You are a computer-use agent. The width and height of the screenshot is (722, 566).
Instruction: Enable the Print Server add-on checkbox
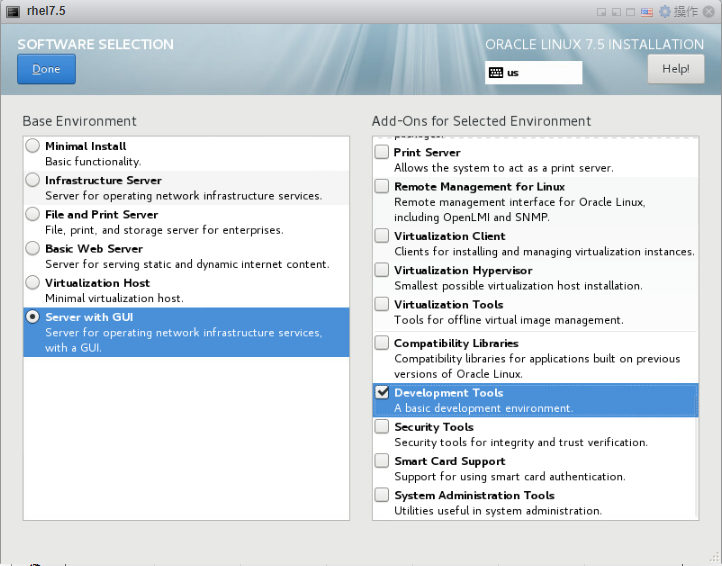pyautogui.click(x=382, y=152)
